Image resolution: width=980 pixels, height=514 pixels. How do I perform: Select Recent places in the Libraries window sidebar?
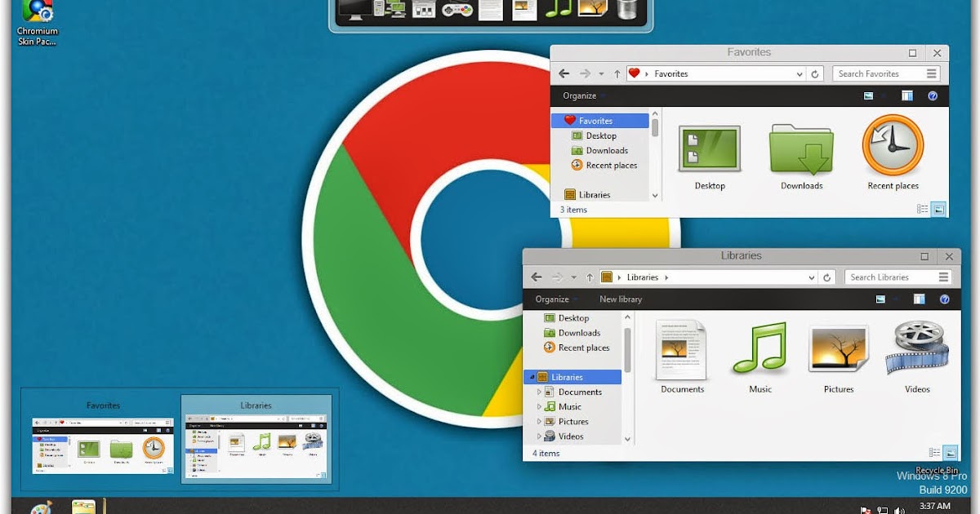[576, 348]
